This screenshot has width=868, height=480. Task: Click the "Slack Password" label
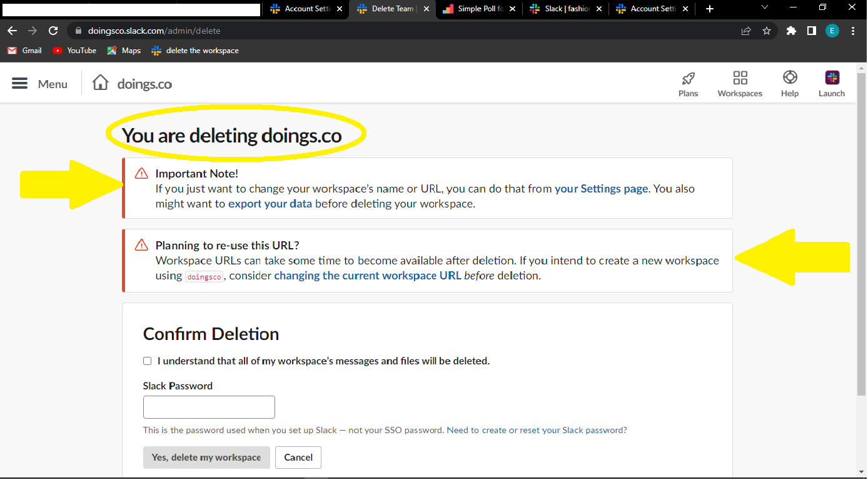pyautogui.click(x=178, y=386)
